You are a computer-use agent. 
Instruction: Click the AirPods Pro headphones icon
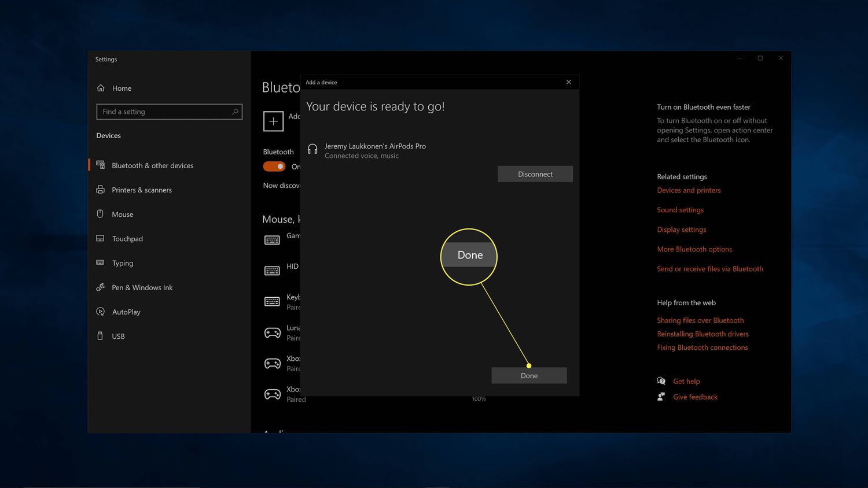312,150
